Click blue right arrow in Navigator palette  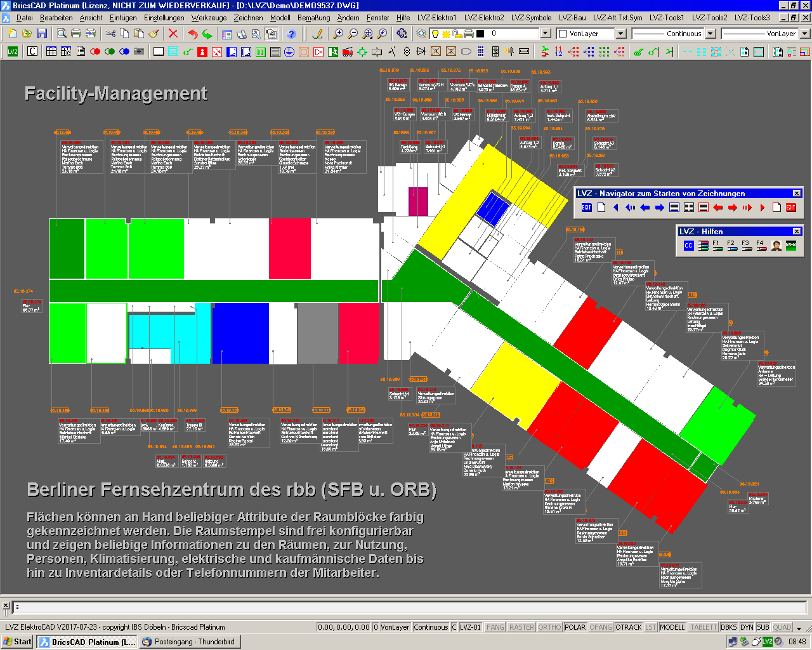pos(660,208)
